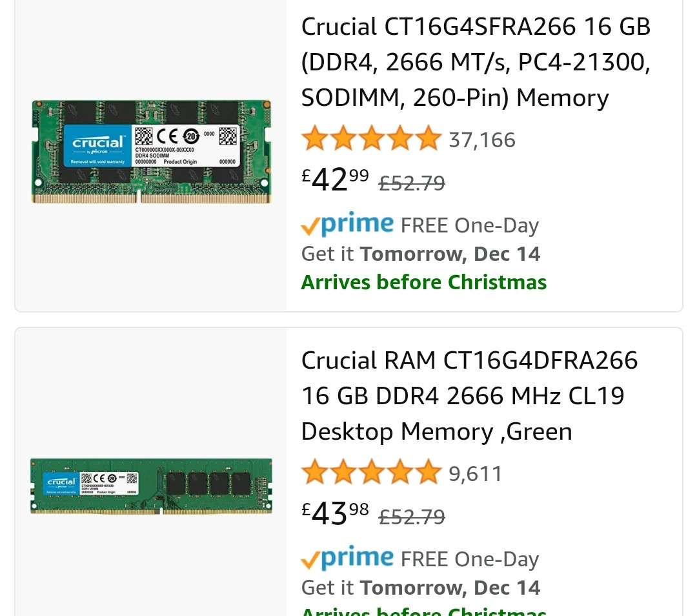
Task: Click 'Arrives before Christmas' on the top listing
Action: point(423,282)
